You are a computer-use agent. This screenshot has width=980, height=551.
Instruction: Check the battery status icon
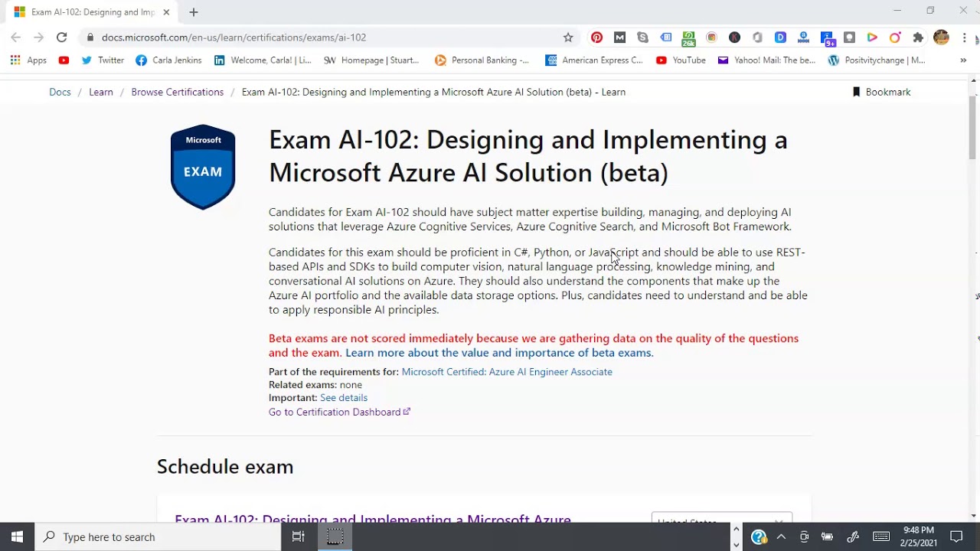click(827, 536)
